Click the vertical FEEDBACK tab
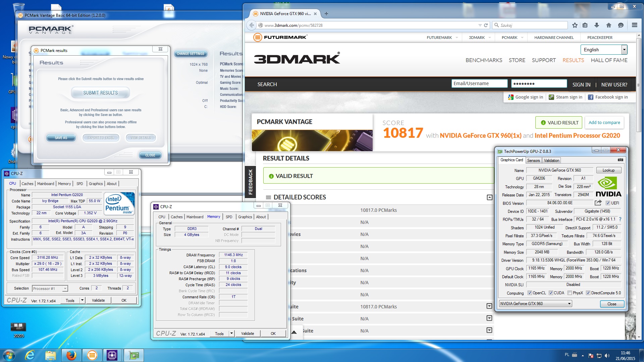Image resolution: width=644 pixels, height=362 pixels. click(x=250, y=182)
